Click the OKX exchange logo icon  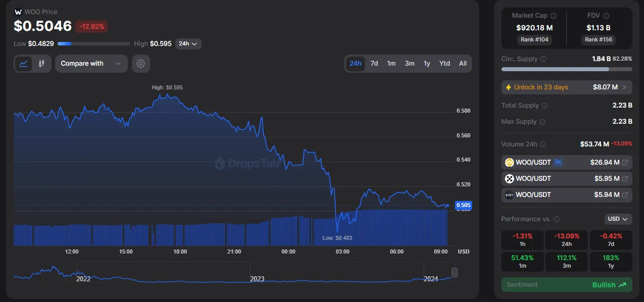510,179
